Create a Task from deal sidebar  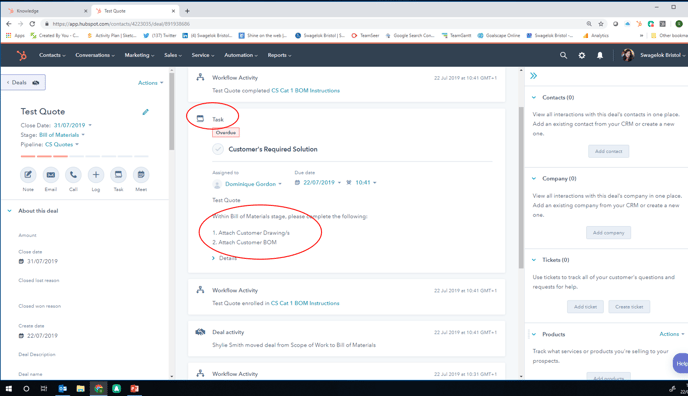118,175
